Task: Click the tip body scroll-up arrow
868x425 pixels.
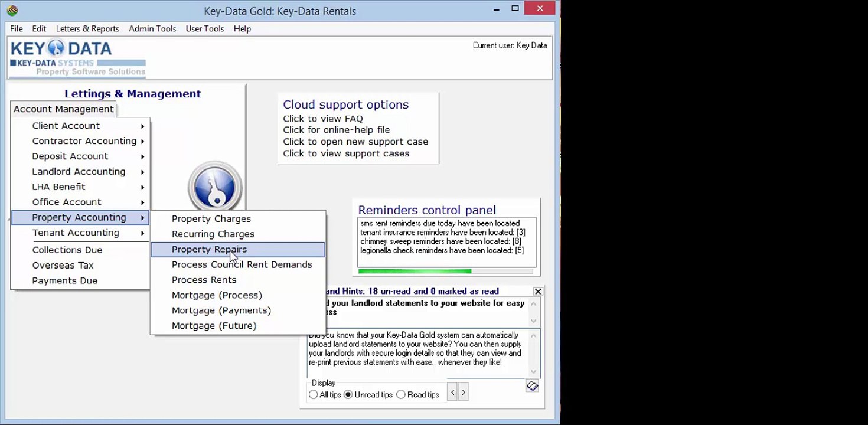Action: [x=534, y=336]
